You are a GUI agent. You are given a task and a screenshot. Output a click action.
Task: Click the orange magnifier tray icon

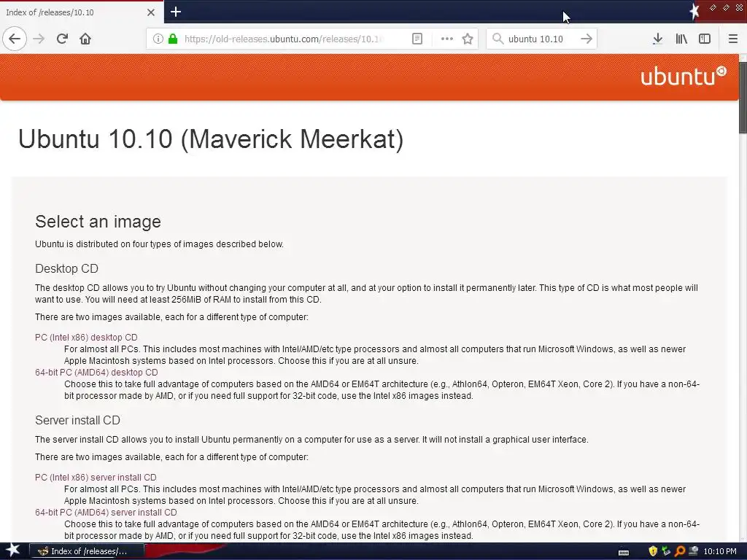coord(680,551)
